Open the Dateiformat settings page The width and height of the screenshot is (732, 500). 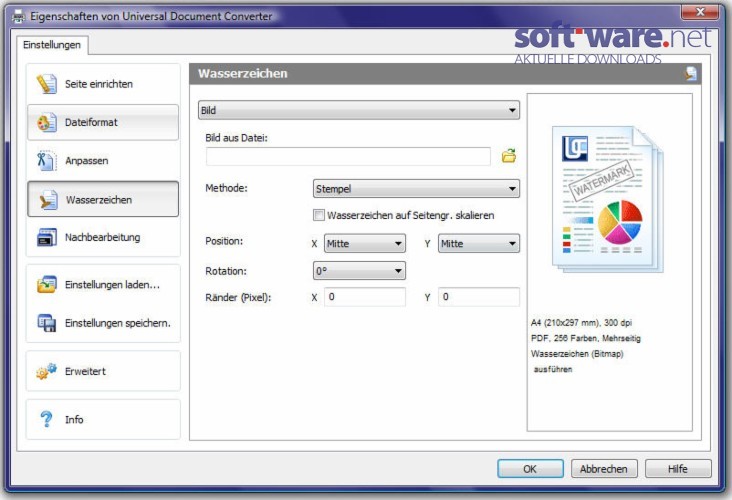click(103, 122)
